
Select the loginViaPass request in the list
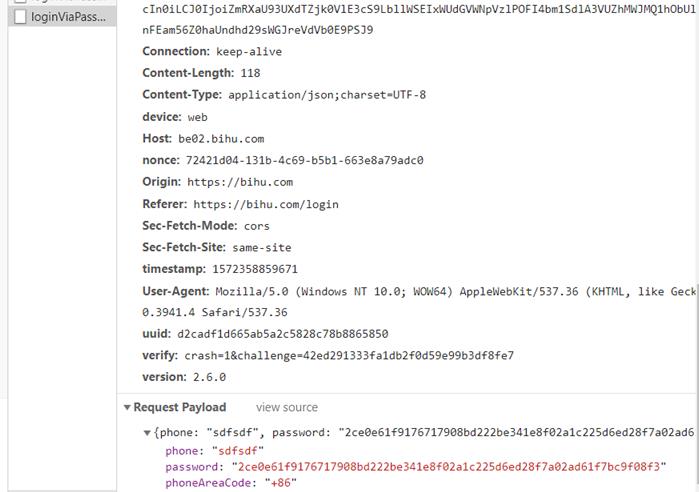pyautogui.click(x=67, y=17)
